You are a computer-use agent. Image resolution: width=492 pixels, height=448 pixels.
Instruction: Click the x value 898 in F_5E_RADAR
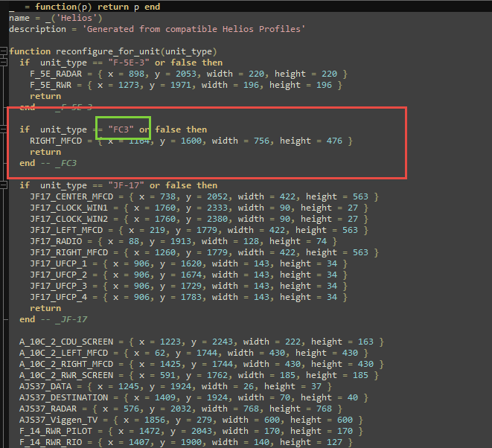click(x=136, y=74)
